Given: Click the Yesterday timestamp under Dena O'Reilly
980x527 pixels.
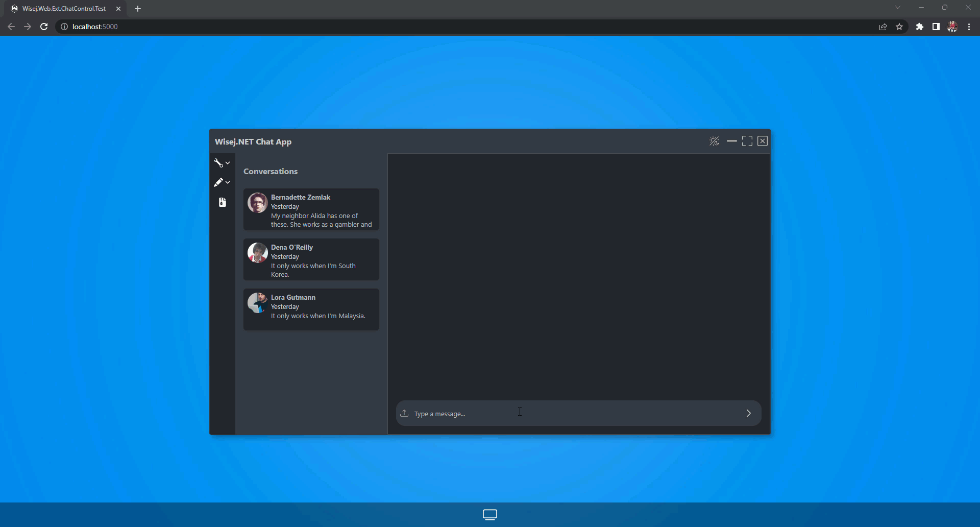Looking at the screenshot, I should [285, 257].
